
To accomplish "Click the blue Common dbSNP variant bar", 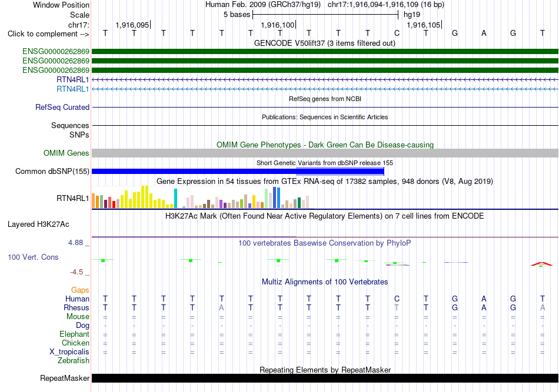I will [x=238, y=171].
